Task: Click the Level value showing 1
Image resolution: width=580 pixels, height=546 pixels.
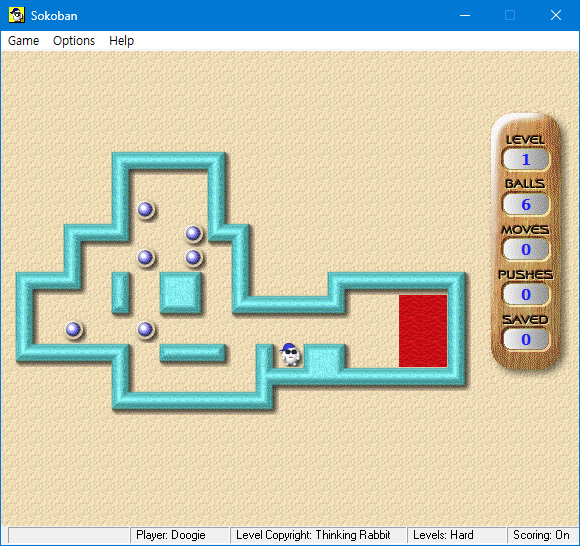Action: (526, 160)
